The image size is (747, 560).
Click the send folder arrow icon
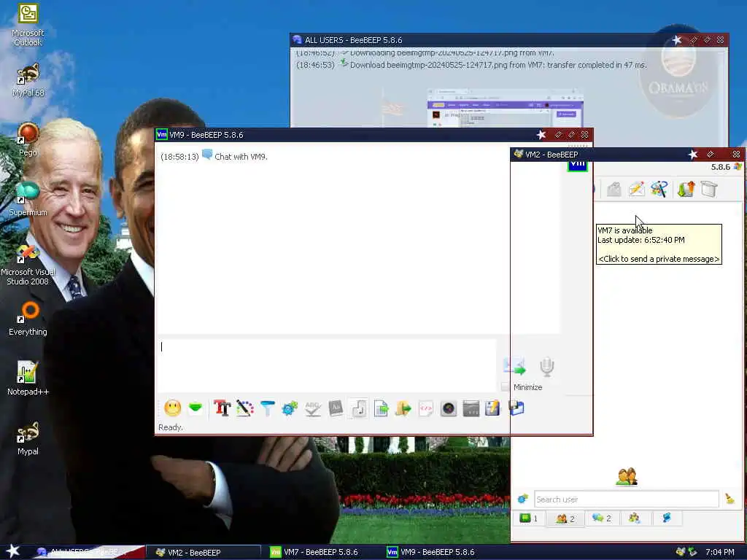click(x=403, y=408)
